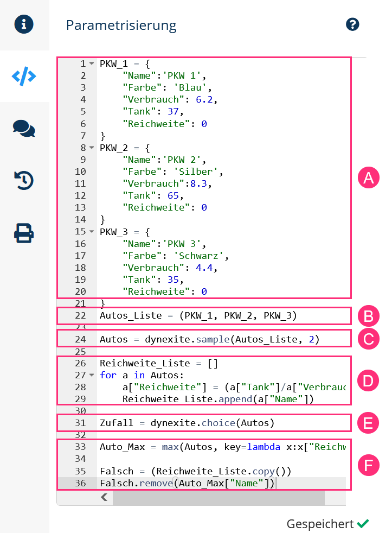Fold the for loop at line 27
Screen dimensions: 392x533
(x=92, y=375)
